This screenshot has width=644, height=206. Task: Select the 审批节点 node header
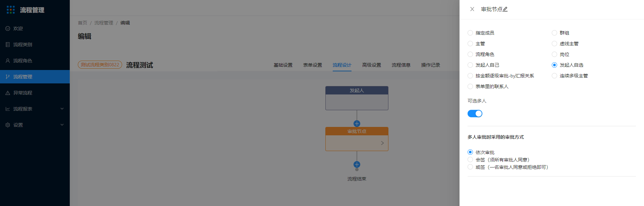pyautogui.click(x=357, y=131)
